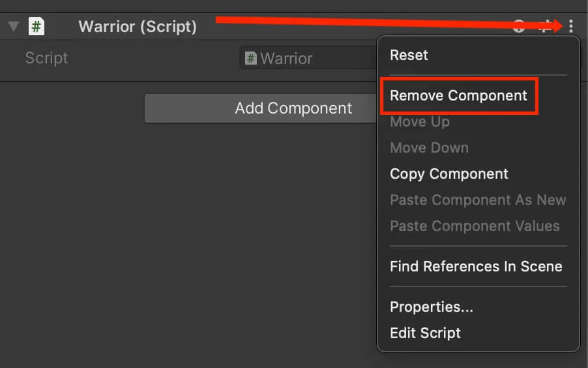Choose the Move Up menu entry
588x368 pixels.
point(420,121)
